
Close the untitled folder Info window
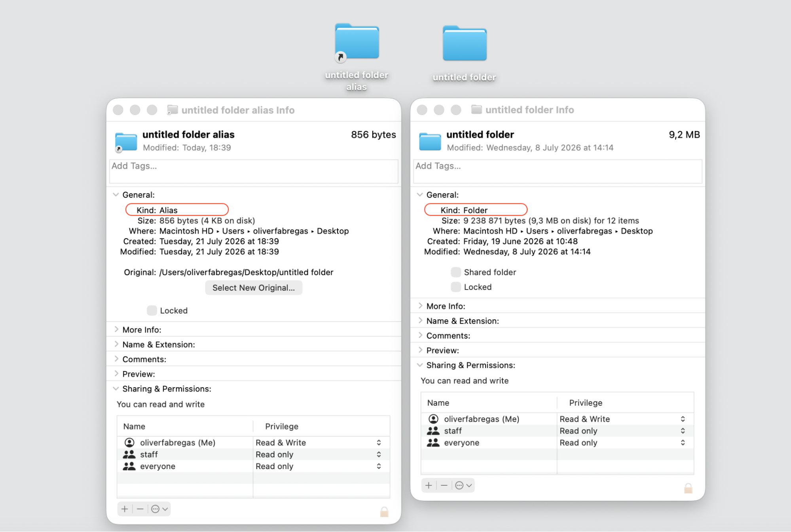coord(422,110)
